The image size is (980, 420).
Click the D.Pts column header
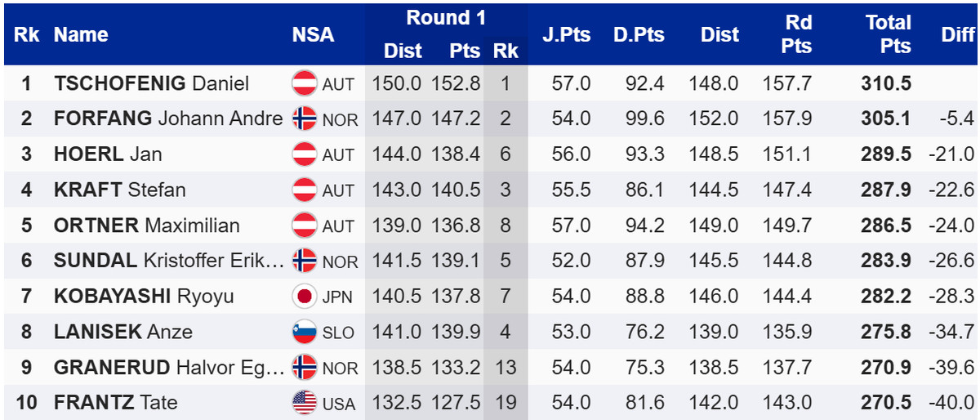click(639, 34)
